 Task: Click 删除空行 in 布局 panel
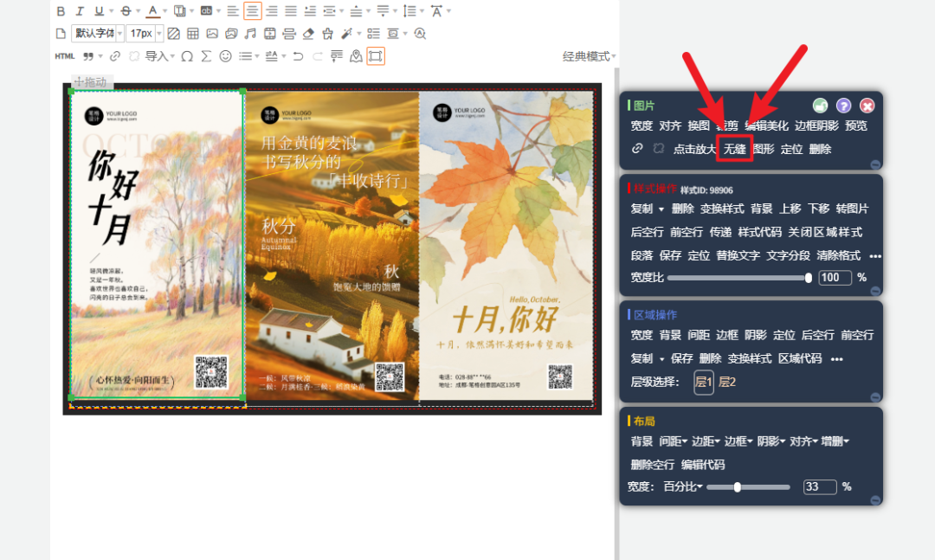[x=653, y=465]
